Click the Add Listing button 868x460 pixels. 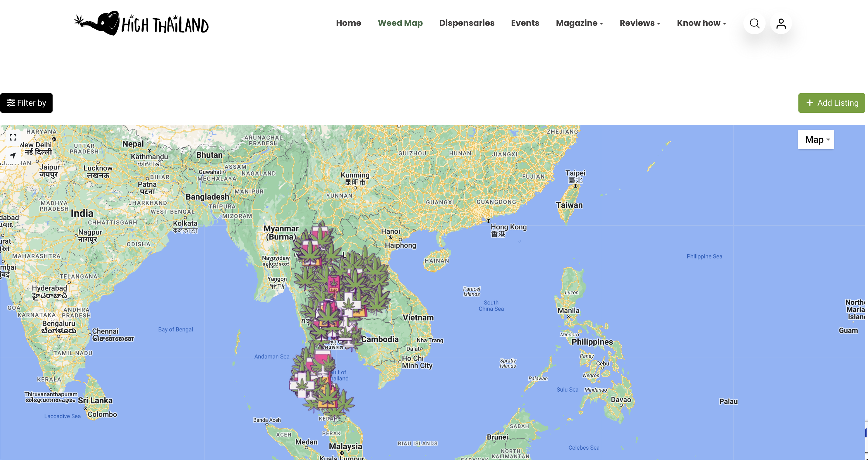pyautogui.click(x=831, y=103)
